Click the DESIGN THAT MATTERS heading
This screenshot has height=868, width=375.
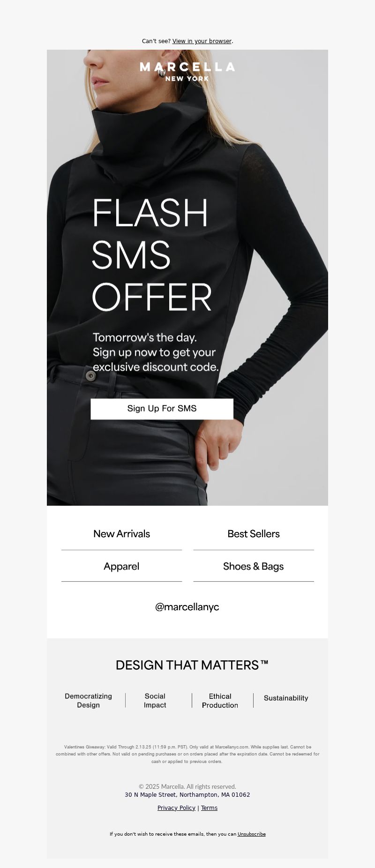pyautogui.click(x=192, y=665)
